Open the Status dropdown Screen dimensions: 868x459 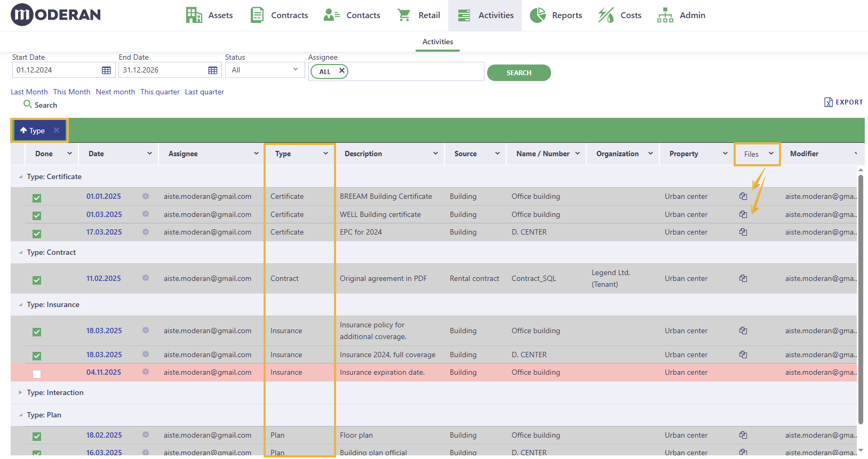[265, 70]
